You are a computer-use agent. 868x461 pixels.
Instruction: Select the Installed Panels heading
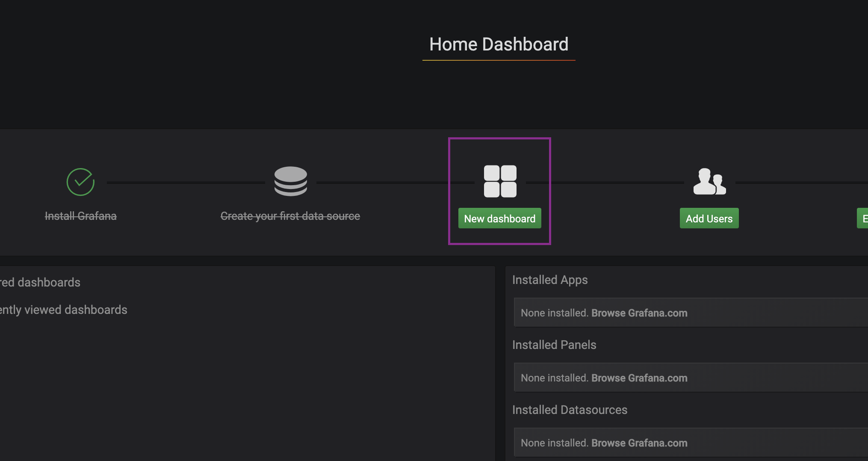click(x=554, y=345)
